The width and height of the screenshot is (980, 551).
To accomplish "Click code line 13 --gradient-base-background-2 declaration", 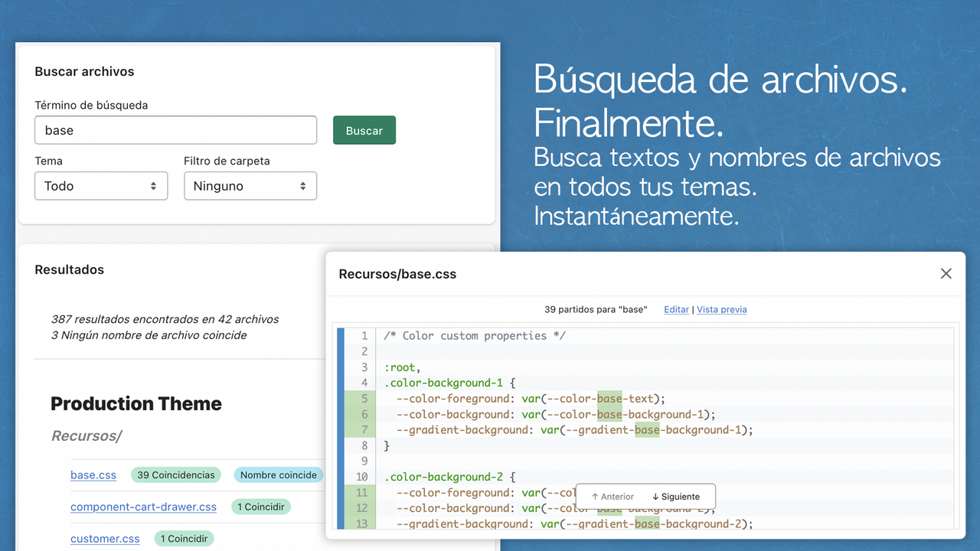I will point(574,524).
